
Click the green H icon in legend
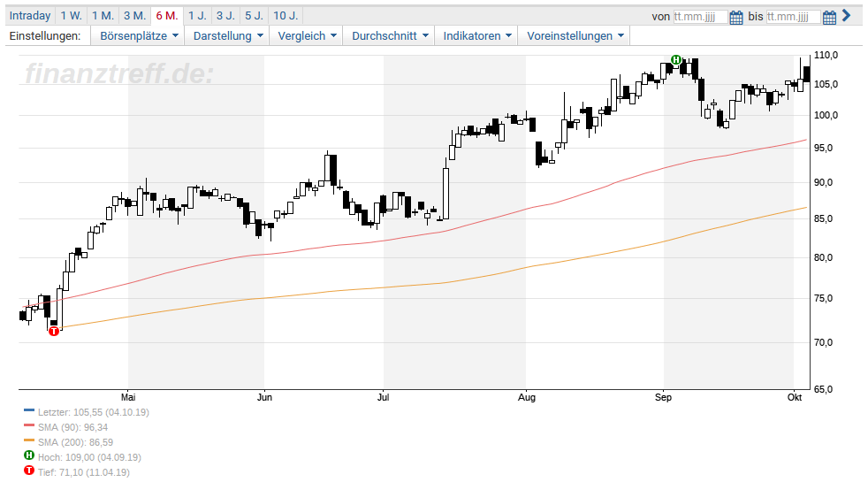tap(29, 456)
